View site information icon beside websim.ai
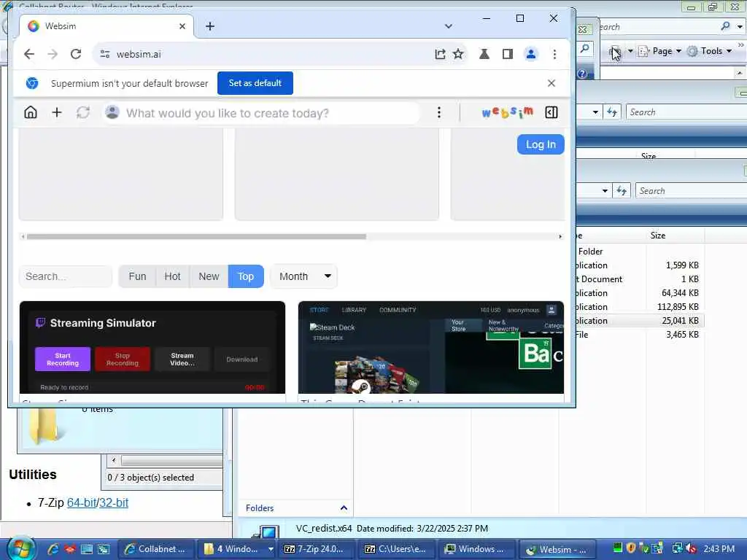Viewport: 747px width, 560px height. 105,54
